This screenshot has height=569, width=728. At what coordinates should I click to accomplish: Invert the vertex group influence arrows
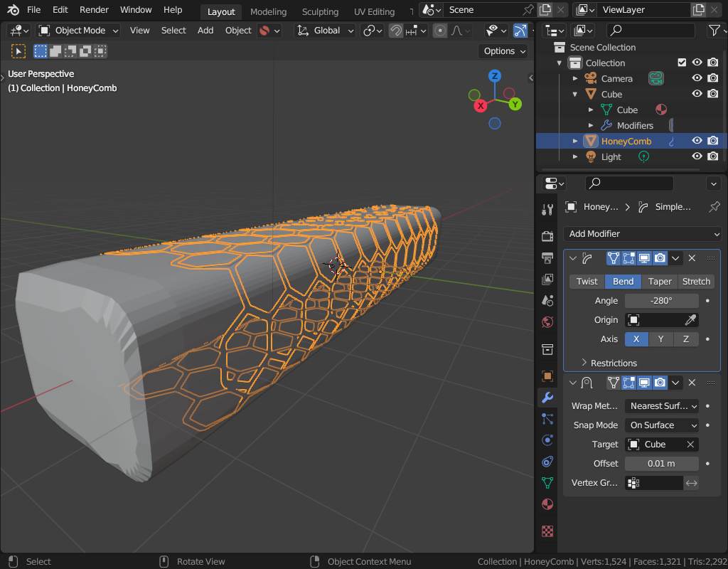coord(691,483)
